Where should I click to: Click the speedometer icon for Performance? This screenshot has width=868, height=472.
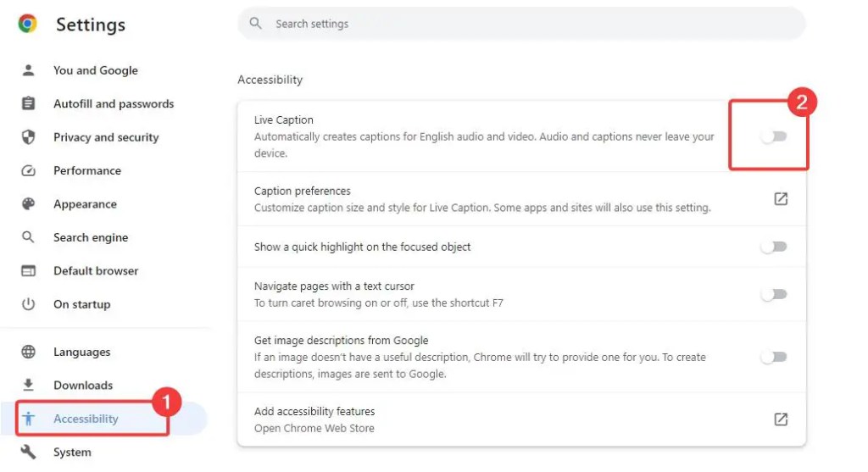[28, 170]
